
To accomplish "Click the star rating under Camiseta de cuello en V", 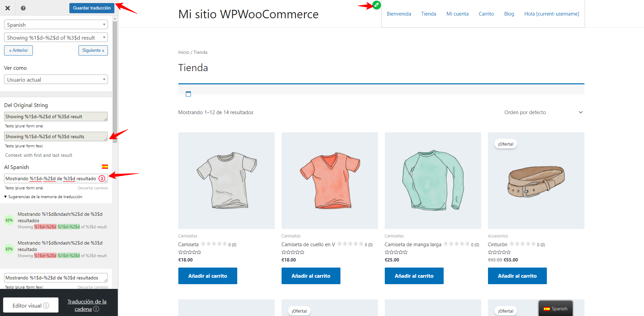I will tap(293, 252).
